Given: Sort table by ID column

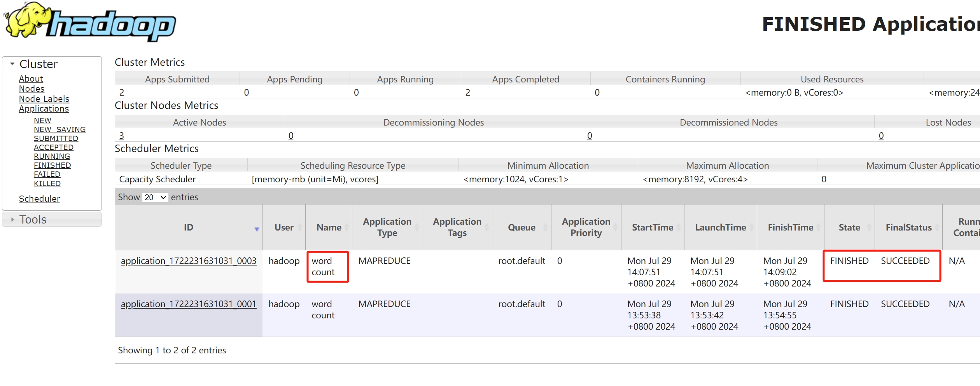Looking at the screenshot, I should [189, 227].
